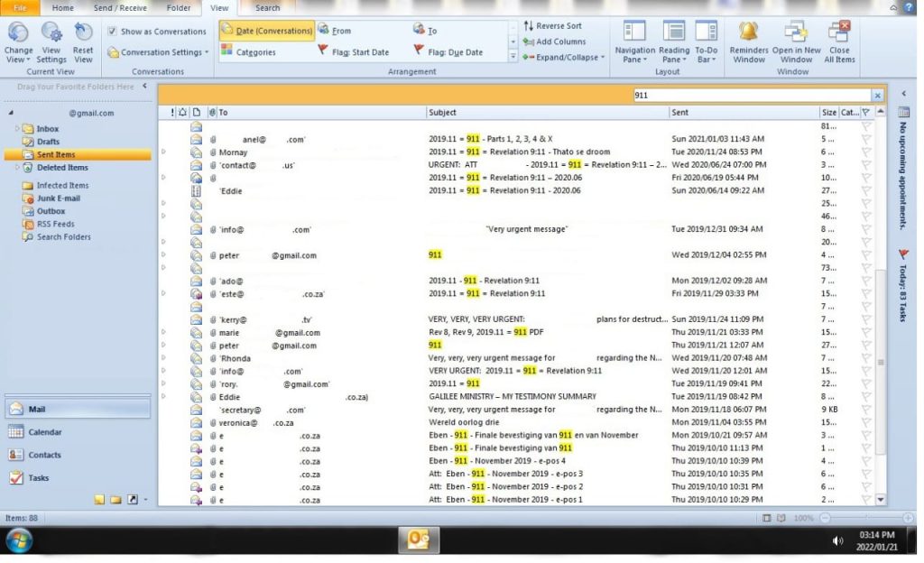924x563 pixels.
Task: Open the Conversation Settings dropdown
Action: [x=158, y=52]
